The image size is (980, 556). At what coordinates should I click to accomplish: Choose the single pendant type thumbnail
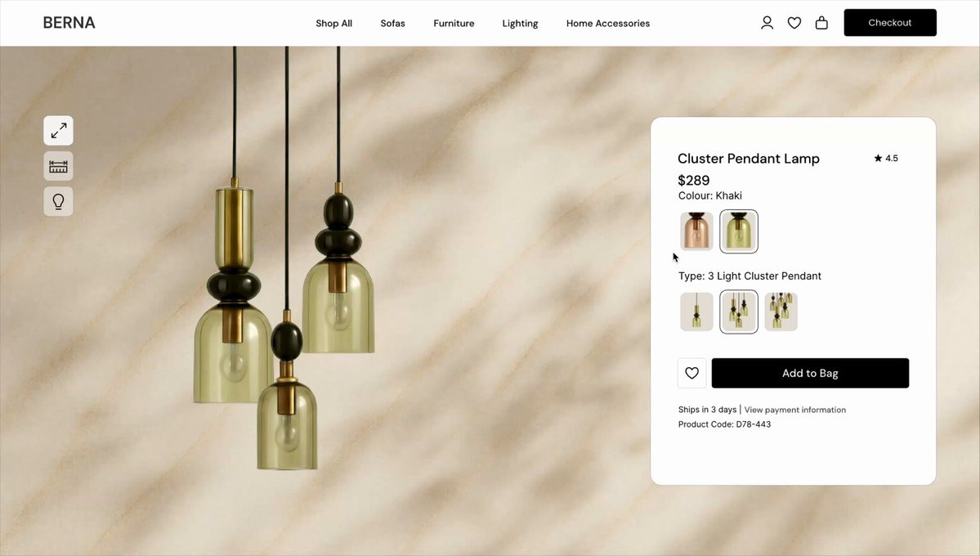[696, 312]
